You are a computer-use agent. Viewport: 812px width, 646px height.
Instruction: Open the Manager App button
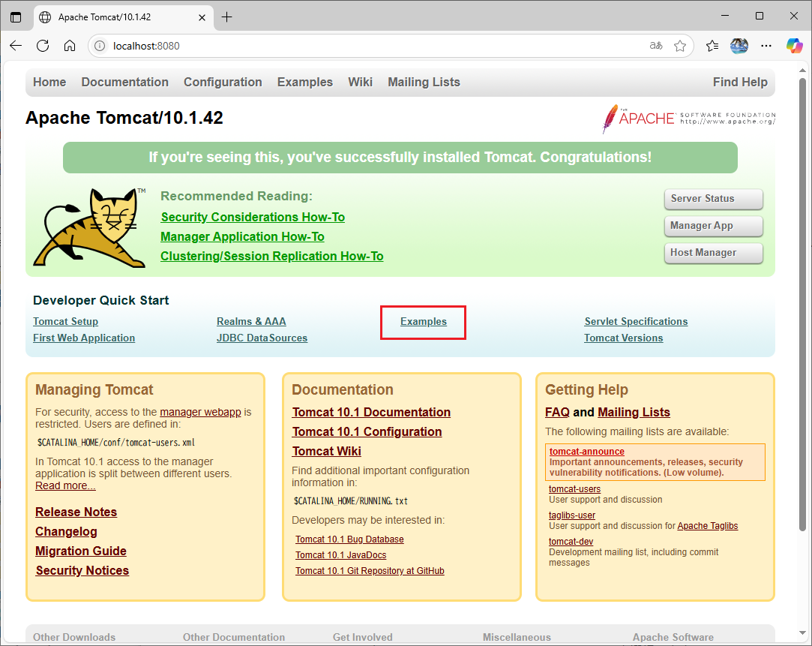click(x=713, y=226)
